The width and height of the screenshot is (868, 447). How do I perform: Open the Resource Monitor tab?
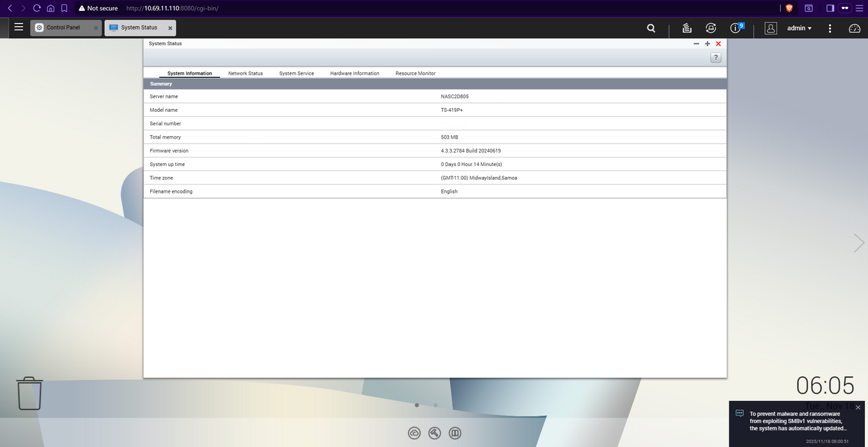coord(415,73)
